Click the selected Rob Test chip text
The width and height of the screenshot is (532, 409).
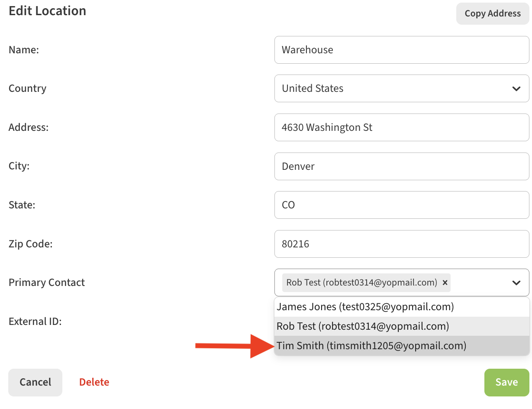(x=361, y=282)
